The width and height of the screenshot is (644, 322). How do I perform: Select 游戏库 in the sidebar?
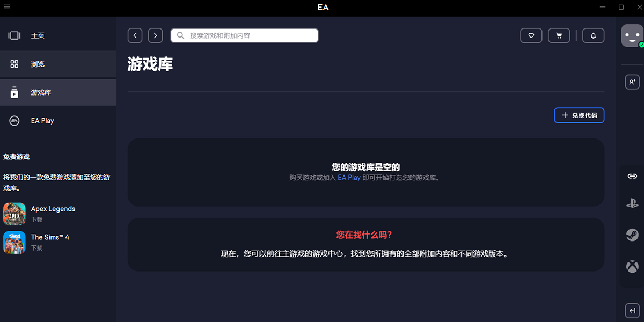pos(58,92)
